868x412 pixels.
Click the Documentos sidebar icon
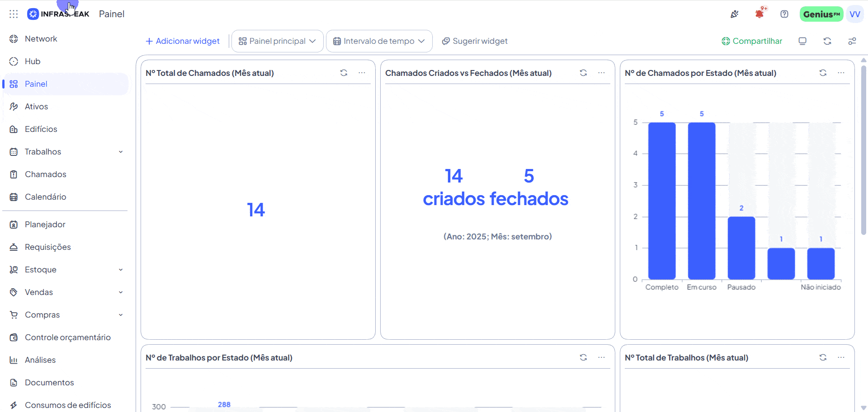[14, 383]
